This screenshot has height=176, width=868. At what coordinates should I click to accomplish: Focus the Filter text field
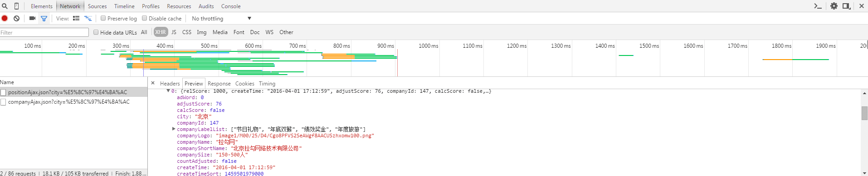(44, 32)
